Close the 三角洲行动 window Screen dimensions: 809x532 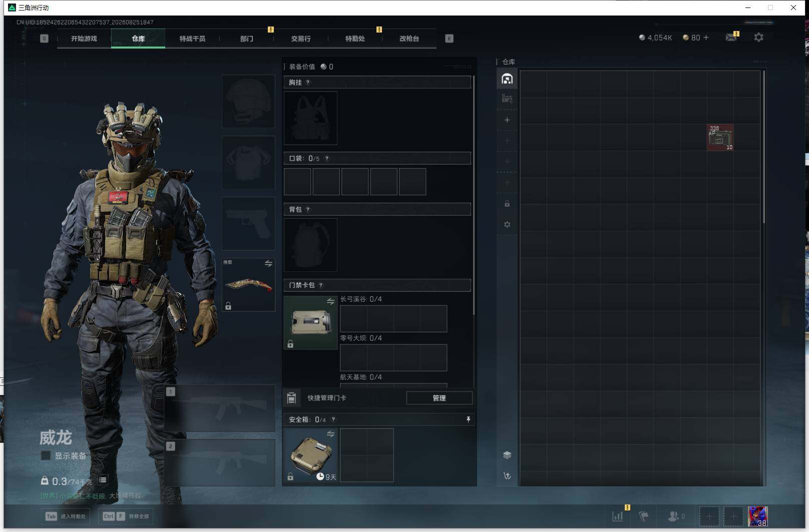tap(793, 8)
